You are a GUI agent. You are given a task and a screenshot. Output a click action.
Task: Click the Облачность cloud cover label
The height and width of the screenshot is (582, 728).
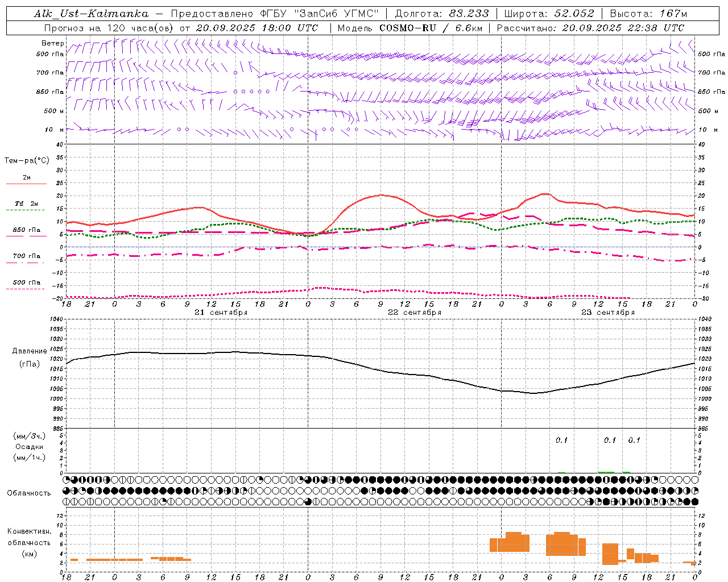click(29, 493)
